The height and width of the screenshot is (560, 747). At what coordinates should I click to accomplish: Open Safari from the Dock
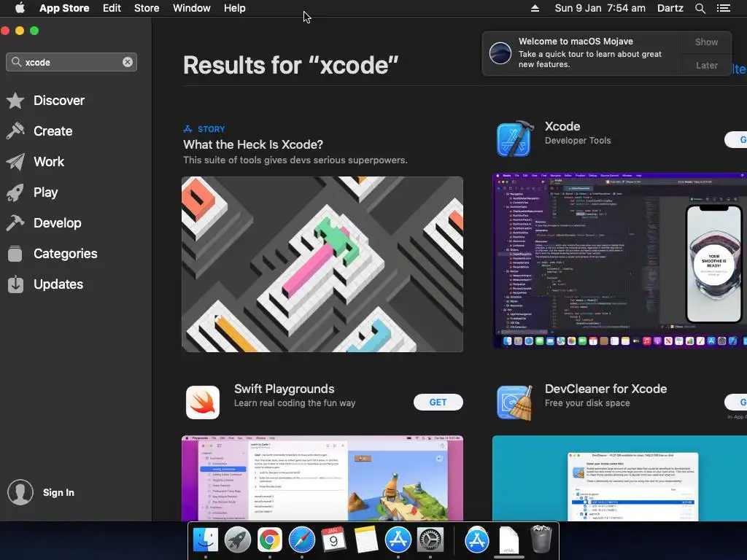(301, 540)
